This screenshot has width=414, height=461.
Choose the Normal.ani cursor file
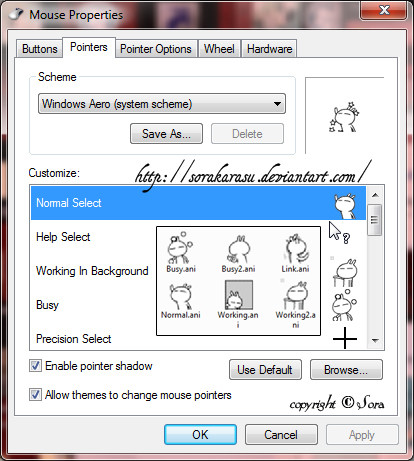pos(180,297)
